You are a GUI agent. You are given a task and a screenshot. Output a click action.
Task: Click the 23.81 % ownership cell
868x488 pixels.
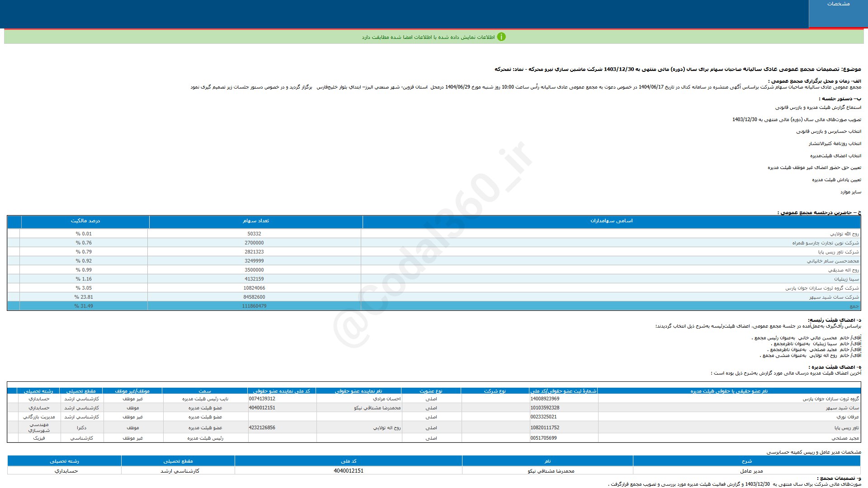click(84, 297)
